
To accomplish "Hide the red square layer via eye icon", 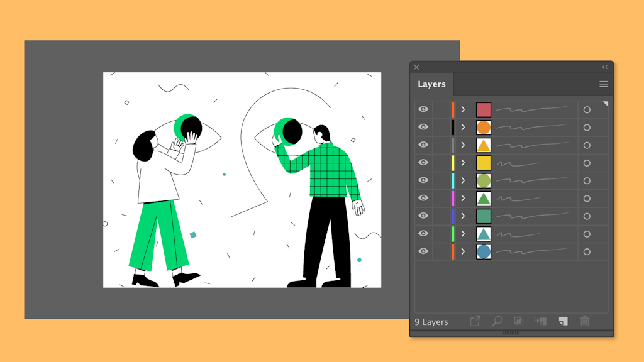I will click(423, 109).
